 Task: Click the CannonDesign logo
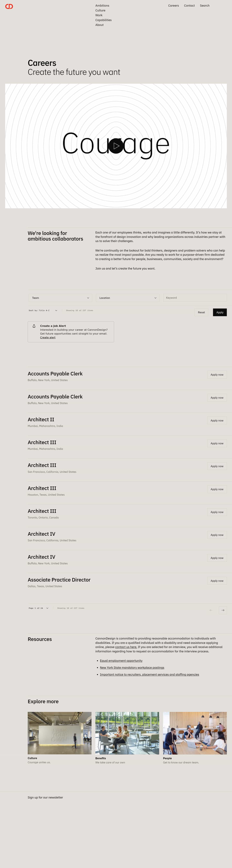10,6
